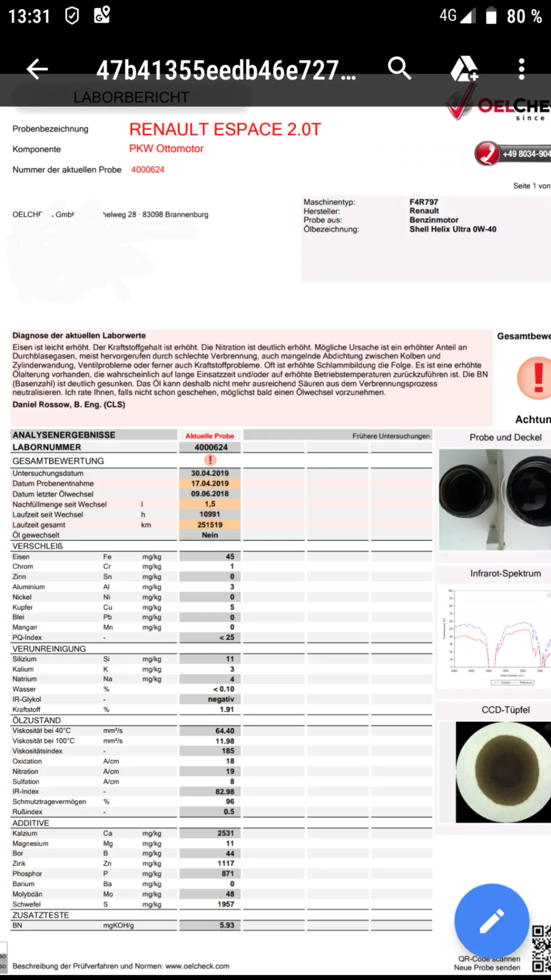Select the Nitration value 19
This screenshot has height=980, width=551.
click(x=230, y=771)
